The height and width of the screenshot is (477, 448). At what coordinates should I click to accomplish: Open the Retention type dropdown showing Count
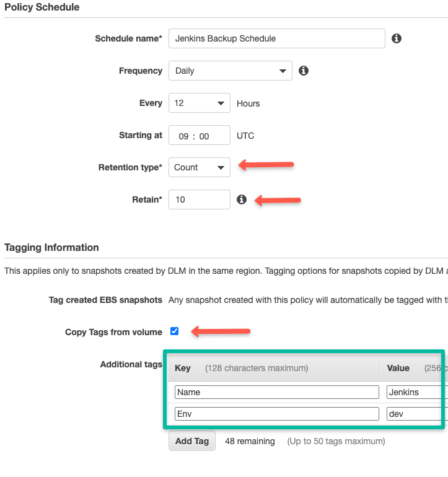coord(199,167)
